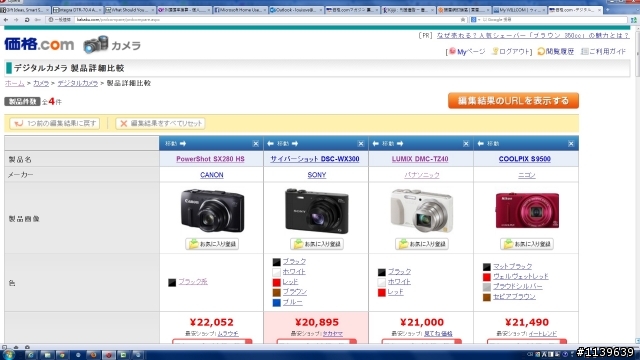Open the SONY maker link
The width and height of the screenshot is (640, 360).
point(317,175)
